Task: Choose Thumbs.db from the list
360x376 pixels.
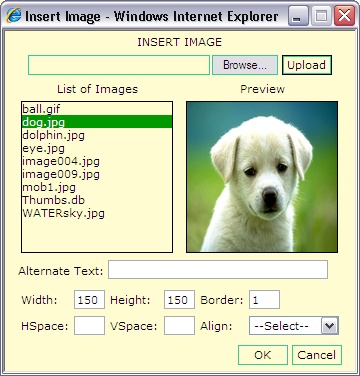Action: [97, 200]
